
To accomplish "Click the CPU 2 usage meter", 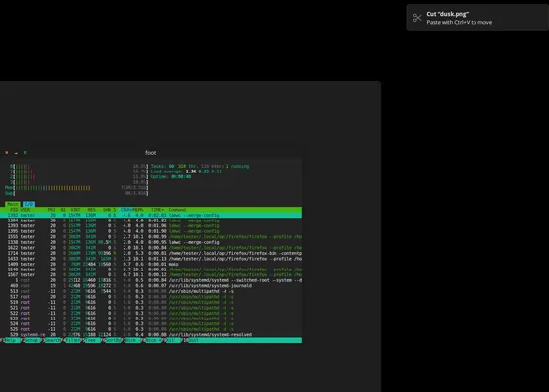I will (x=79, y=176).
